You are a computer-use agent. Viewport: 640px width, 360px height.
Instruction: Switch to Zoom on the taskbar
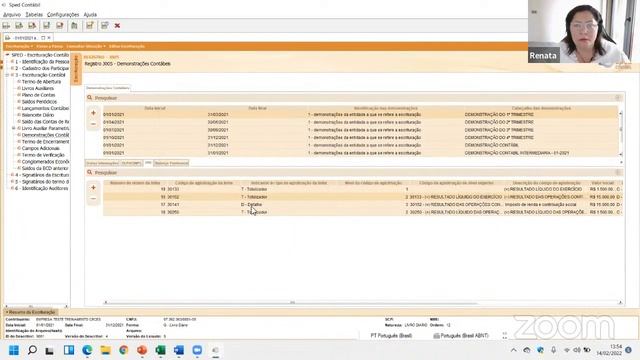[197, 350]
